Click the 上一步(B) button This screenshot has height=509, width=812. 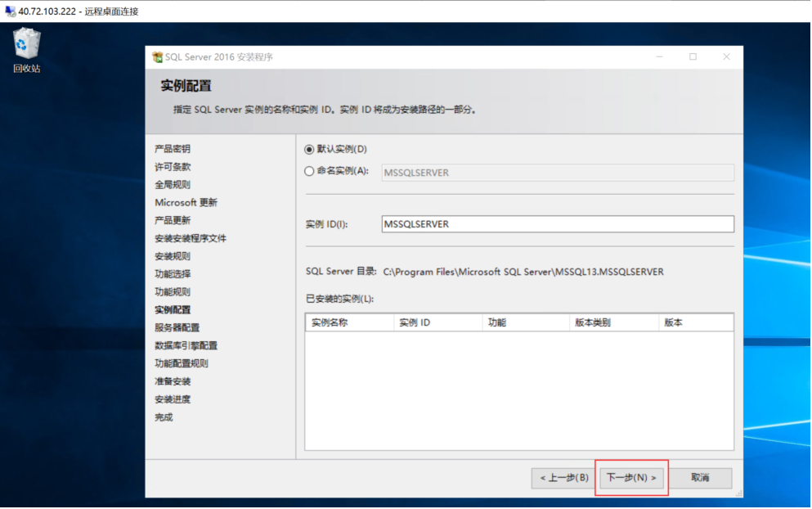(562, 478)
